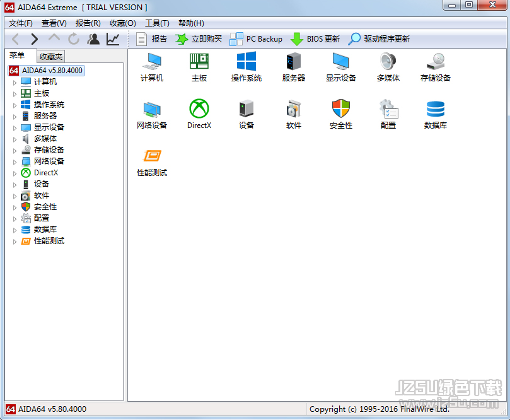Select 安全性 in the left tree
The width and height of the screenshot is (510, 420).
pyautogui.click(x=45, y=207)
